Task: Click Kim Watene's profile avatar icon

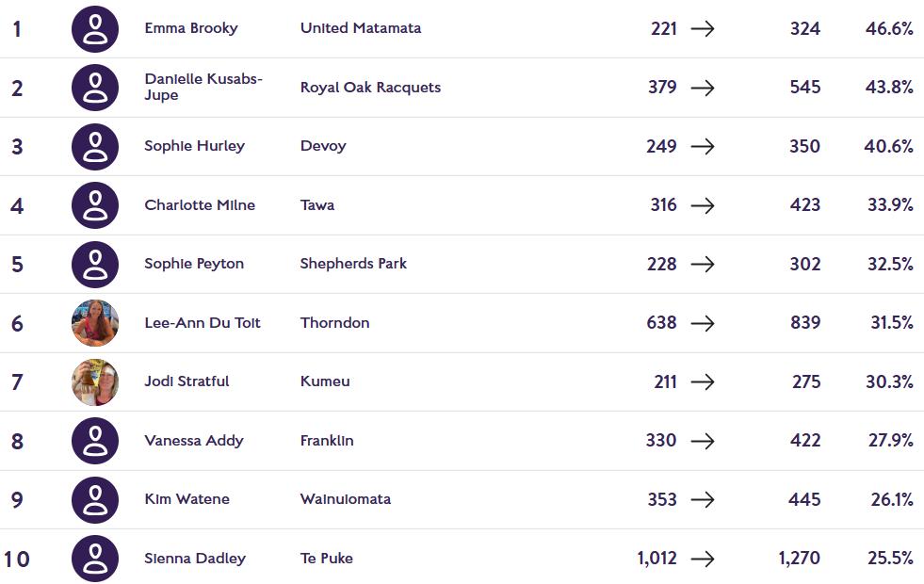Action: [95, 499]
